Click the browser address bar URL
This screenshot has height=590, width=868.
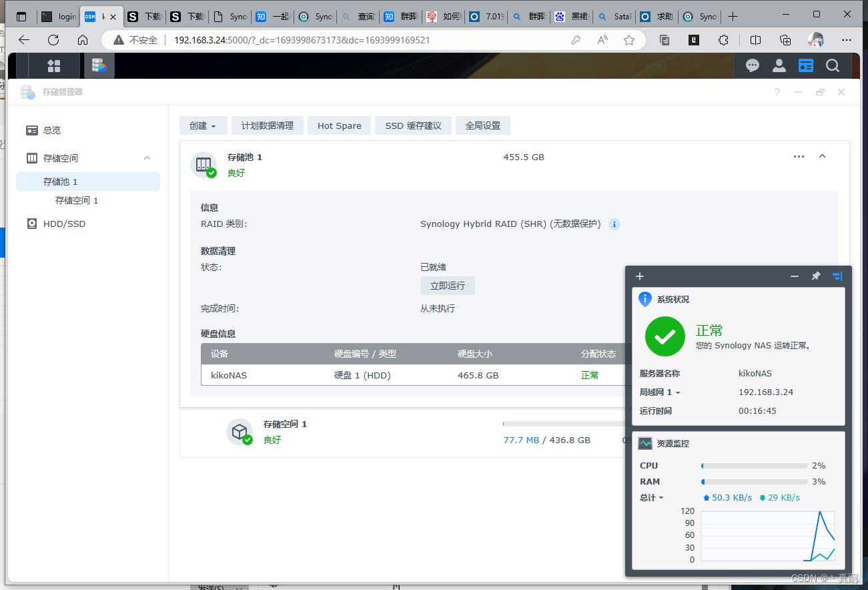coord(302,40)
